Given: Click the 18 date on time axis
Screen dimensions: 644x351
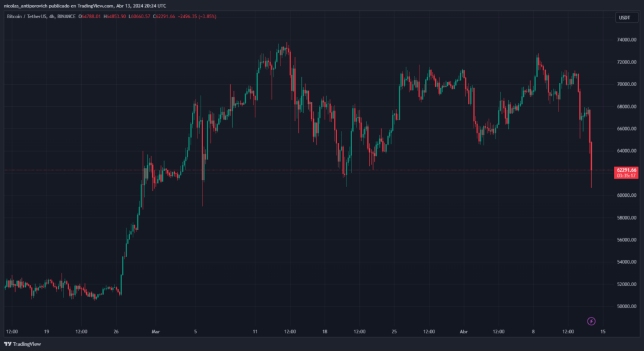Looking at the screenshot, I should [x=325, y=331].
